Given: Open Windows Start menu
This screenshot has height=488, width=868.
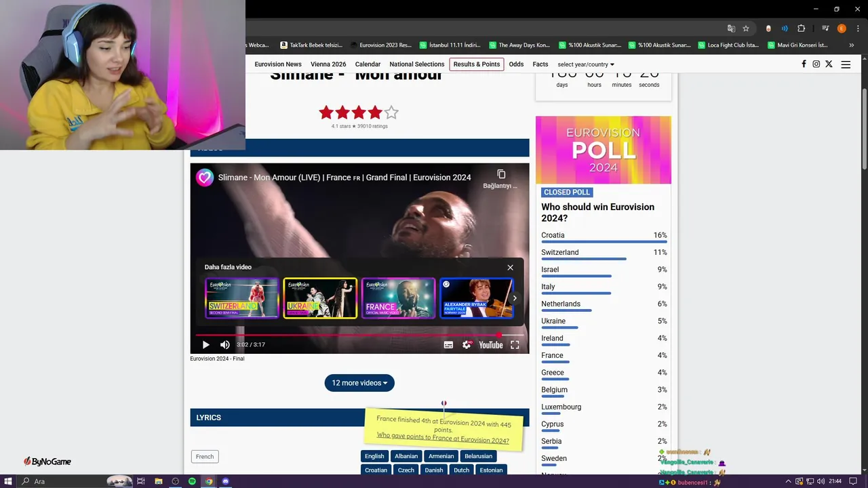Looking at the screenshot, I should tap(8, 481).
